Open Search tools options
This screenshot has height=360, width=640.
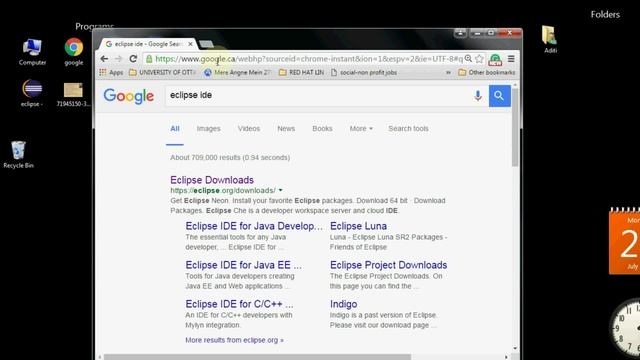pyautogui.click(x=409, y=129)
